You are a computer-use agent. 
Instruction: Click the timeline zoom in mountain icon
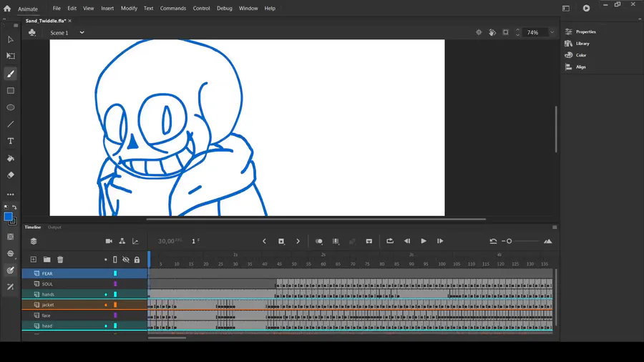[x=548, y=241]
